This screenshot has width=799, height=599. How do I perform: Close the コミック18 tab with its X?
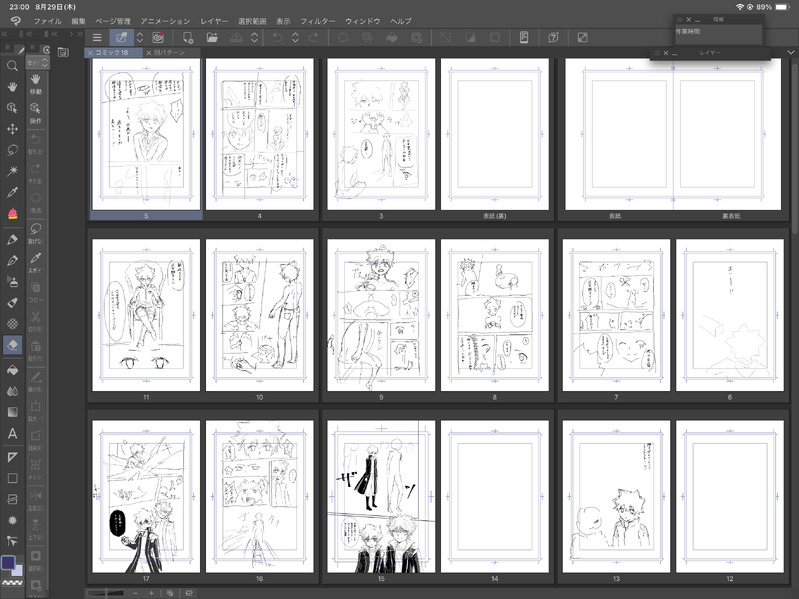pyautogui.click(x=90, y=52)
